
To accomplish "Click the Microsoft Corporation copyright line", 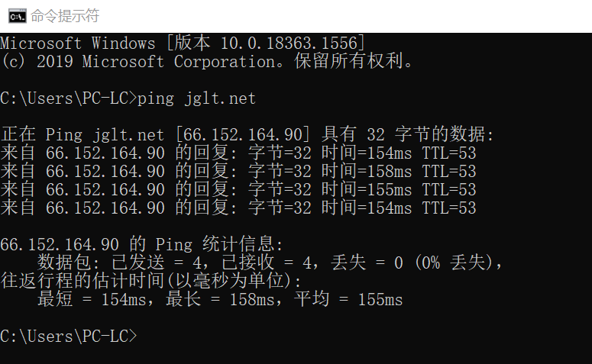I will click(206, 62).
